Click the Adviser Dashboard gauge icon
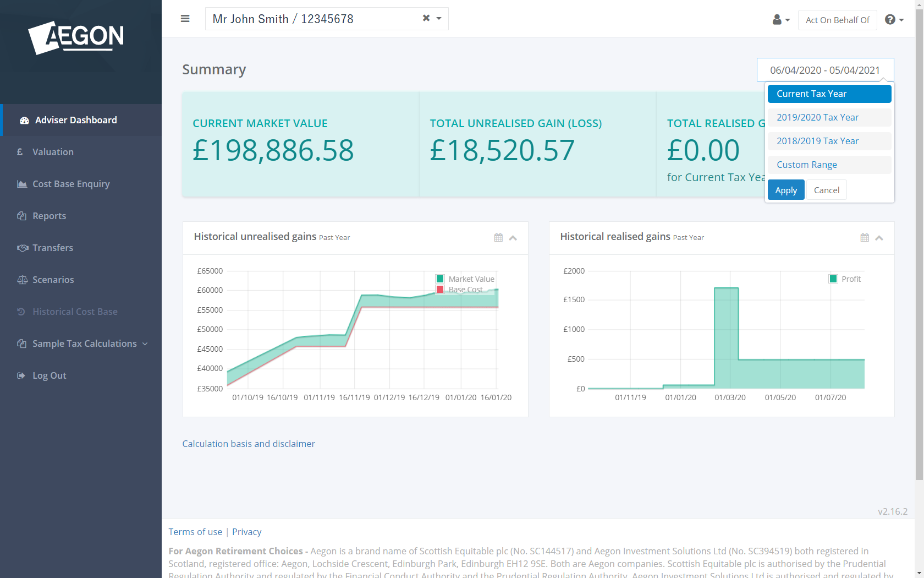The height and width of the screenshot is (578, 924). point(24,120)
